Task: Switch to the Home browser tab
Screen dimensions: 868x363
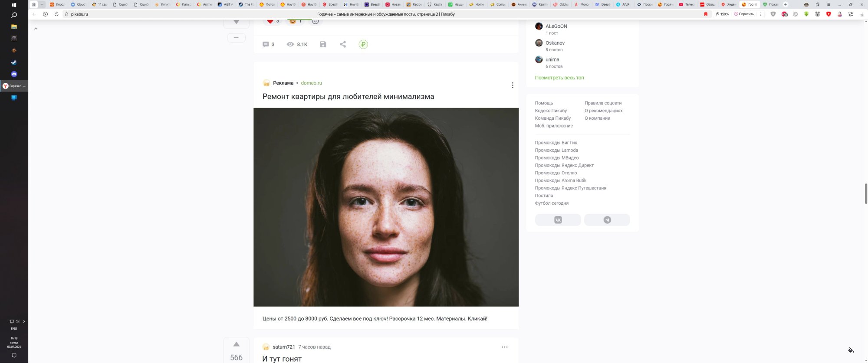Action: [477, 4]
